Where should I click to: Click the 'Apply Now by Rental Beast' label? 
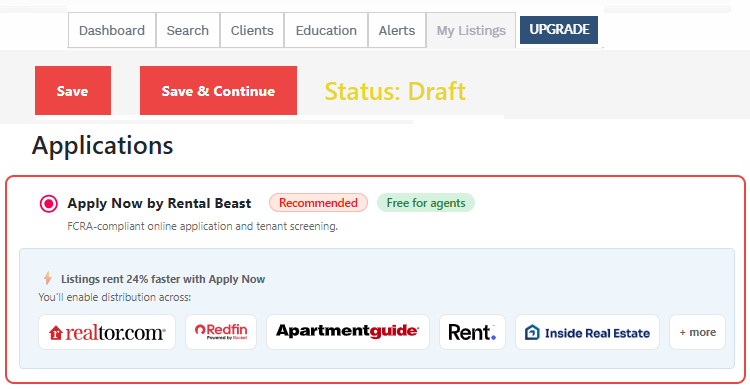pyautogui.click(x=159, y=203)
